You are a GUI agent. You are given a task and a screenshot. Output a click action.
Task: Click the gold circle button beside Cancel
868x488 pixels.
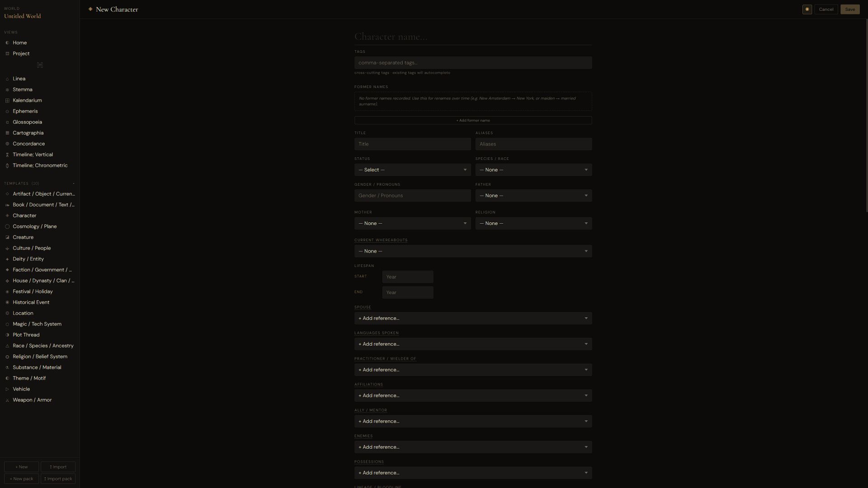(807, 9)
